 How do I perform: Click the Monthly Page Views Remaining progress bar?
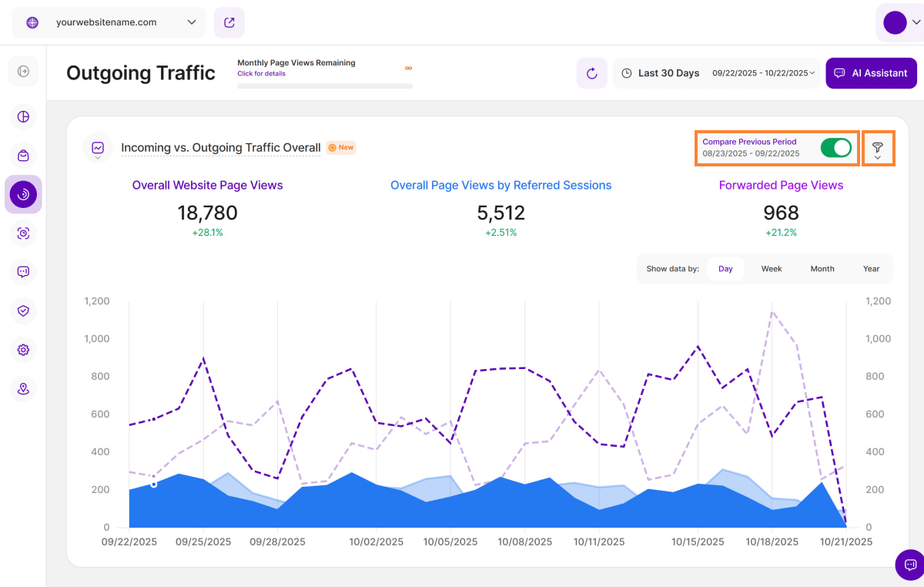[324, 86]
